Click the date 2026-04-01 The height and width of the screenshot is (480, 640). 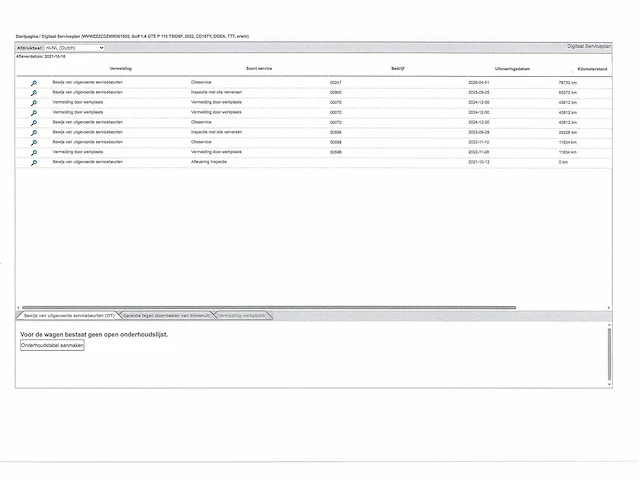tap(478, 82)
